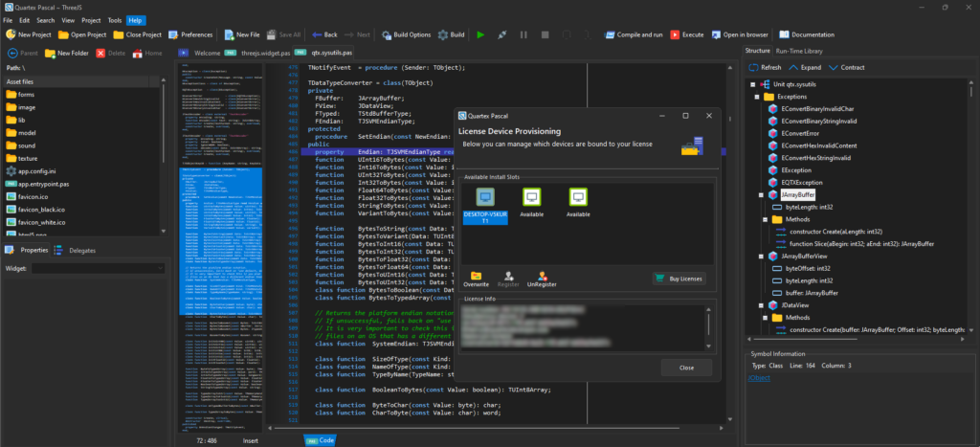Open the Widget dropdown combo box
Screen dimensions: 980x447
tap(100, 269)
